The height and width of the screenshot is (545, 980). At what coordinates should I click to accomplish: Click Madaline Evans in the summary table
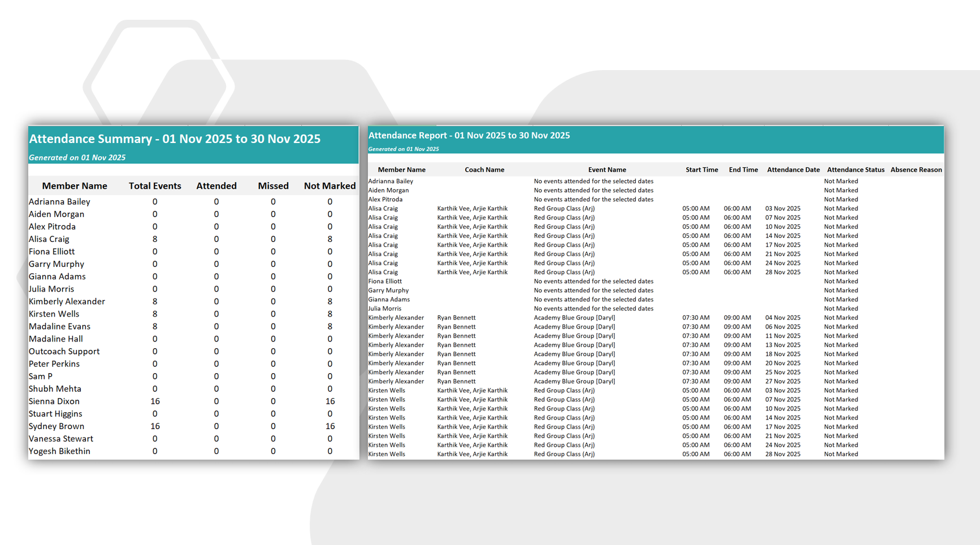(59, 327)
